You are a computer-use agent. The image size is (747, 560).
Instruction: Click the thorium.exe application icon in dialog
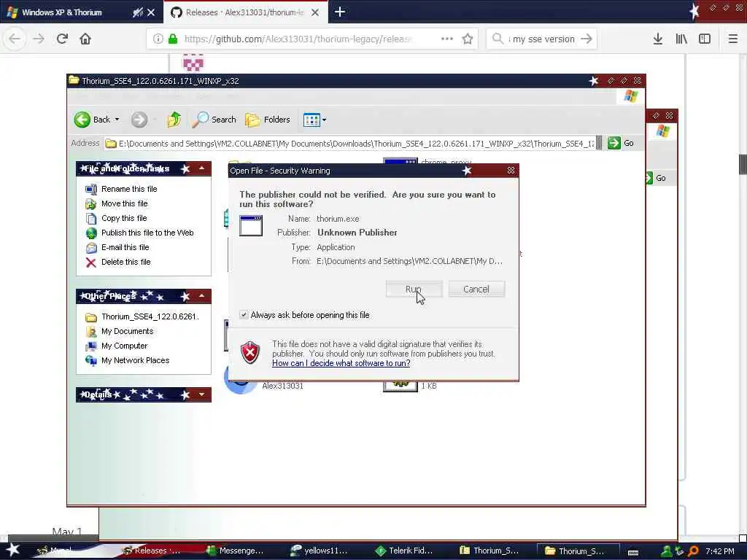[251, 226]
